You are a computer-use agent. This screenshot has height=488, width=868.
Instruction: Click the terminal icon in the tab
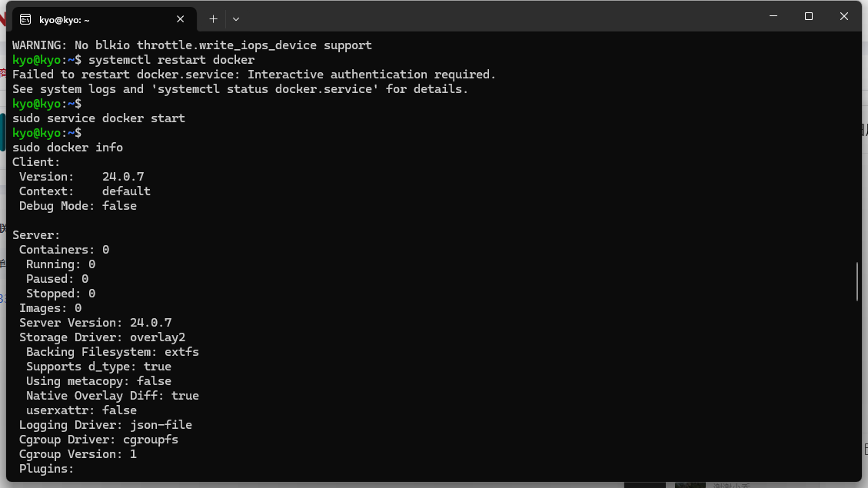pyautogui.click(x=26, y=19)
